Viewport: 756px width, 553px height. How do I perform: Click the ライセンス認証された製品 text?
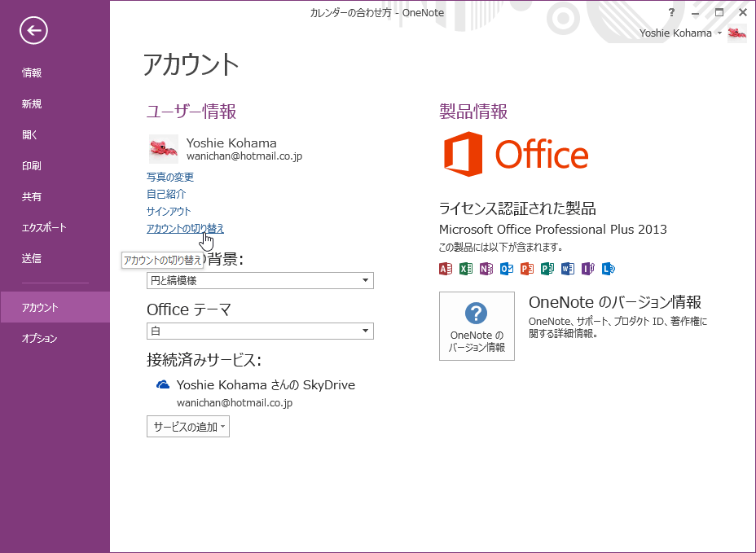tap(517, 208)
